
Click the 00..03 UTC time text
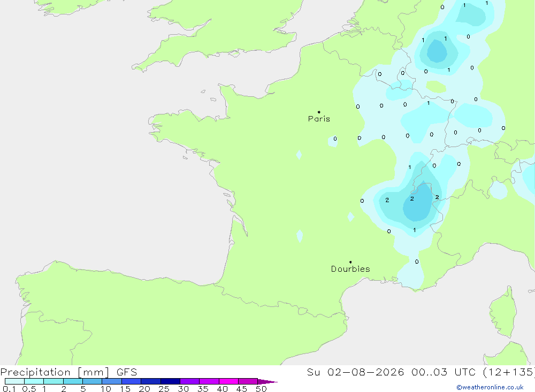(x=444, y=372)
